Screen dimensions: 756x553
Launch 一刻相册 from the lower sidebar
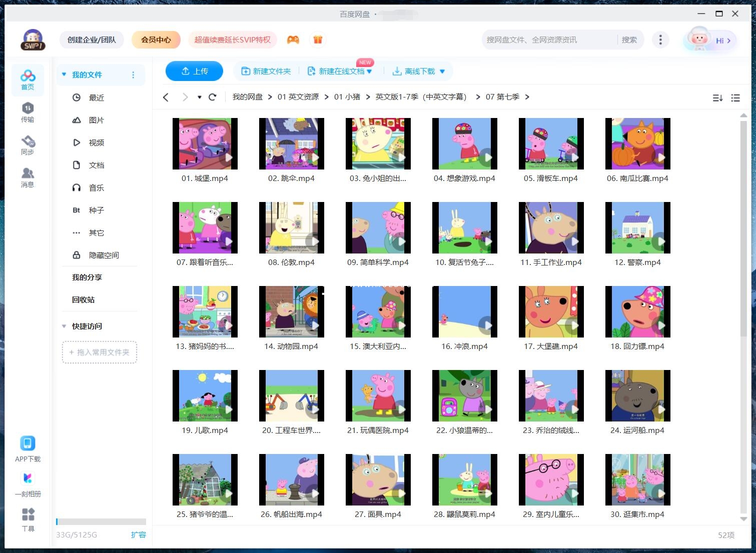(x=28, y=484)
